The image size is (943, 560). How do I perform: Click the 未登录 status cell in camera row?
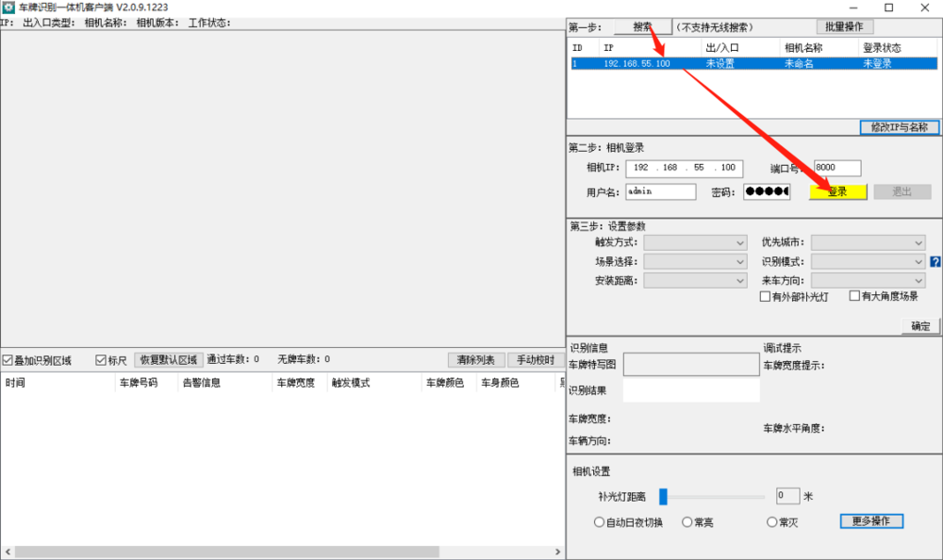(877, 64)
